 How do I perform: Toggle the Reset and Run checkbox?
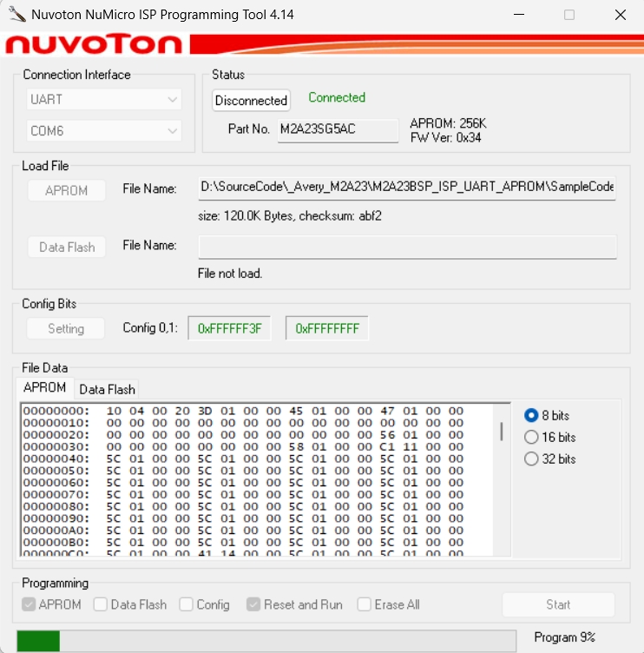point(254,604)
